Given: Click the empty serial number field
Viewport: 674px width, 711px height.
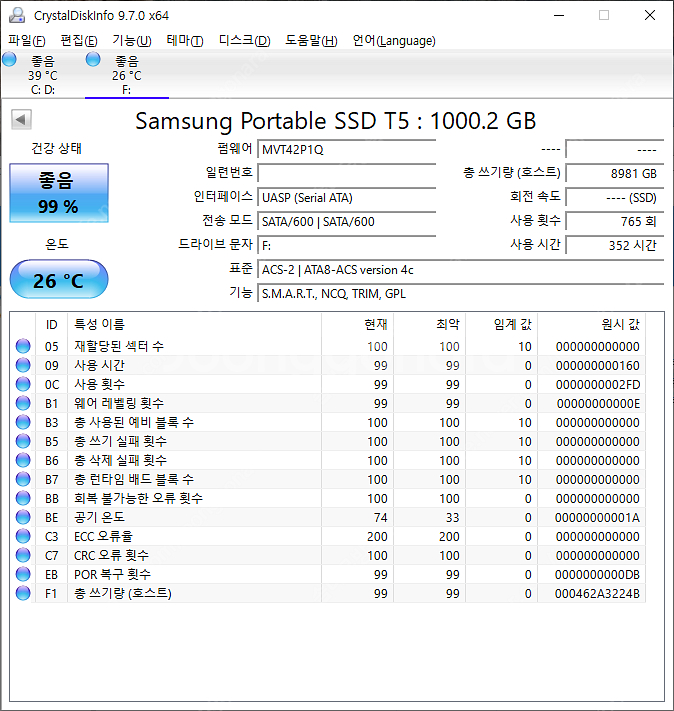Looking at the screenshot, I should pos(347,173).
